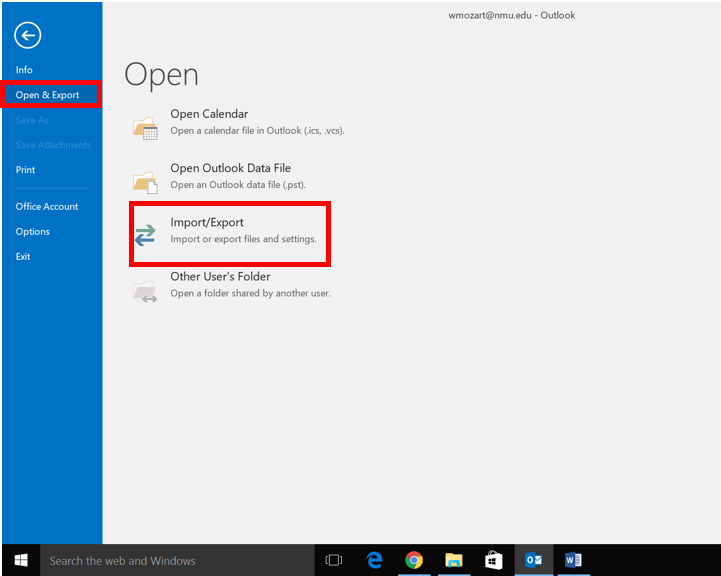Screen dimensions: 721x576
Task: Open Options in the sidebar
Action: click(33, 232)
